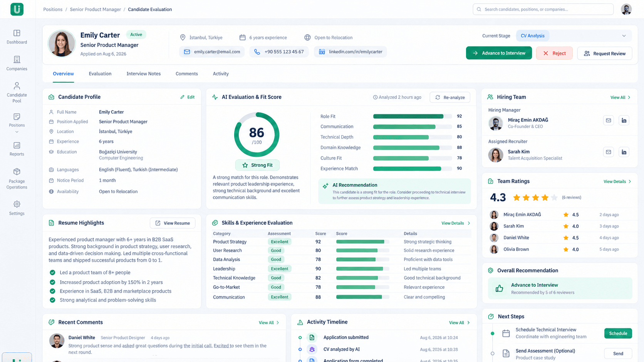The image size is (644, 362).
Task: Open the Settings gear in sidebar
Action: pyautogui.click(x=17, y=204)
